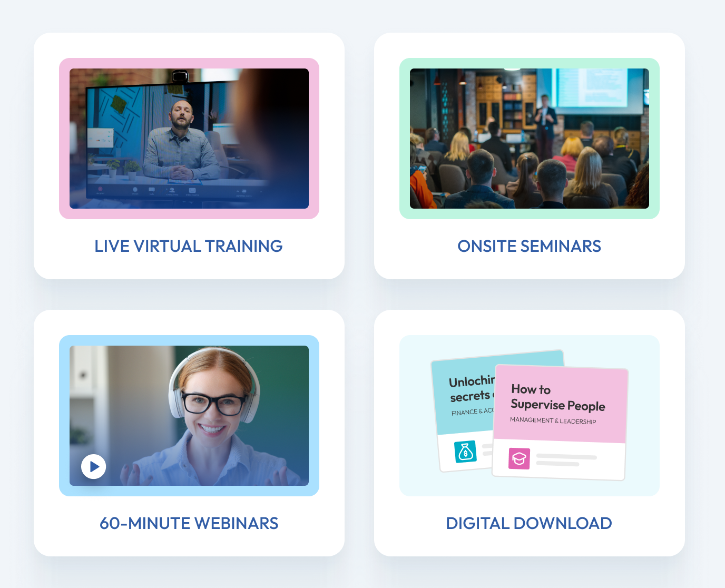The width and height of the screenshot is (725, 588).
Task: Open DIGITAL DOWNLOAD
Action: 529,523
